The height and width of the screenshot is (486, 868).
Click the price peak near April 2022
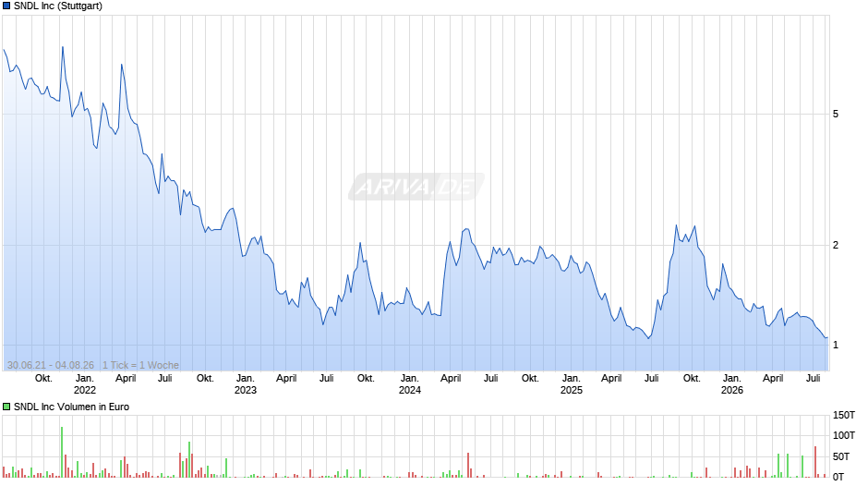[x=122, y=65]
